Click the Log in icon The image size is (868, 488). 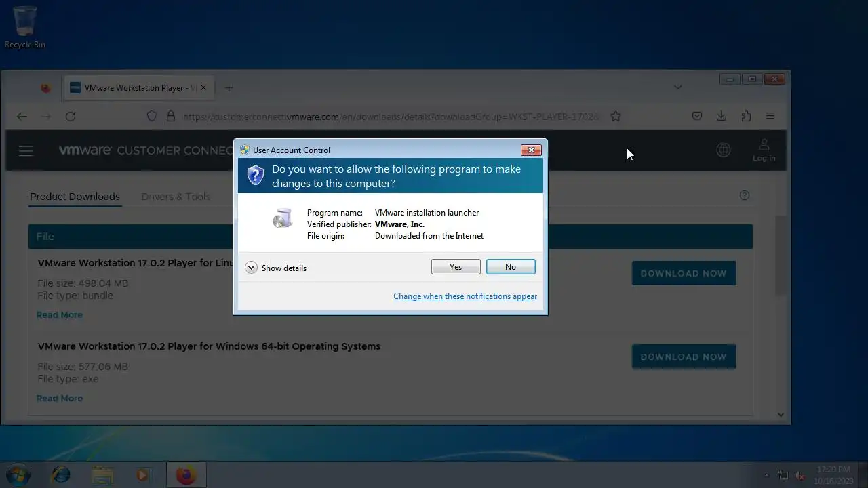pos(764,150)
